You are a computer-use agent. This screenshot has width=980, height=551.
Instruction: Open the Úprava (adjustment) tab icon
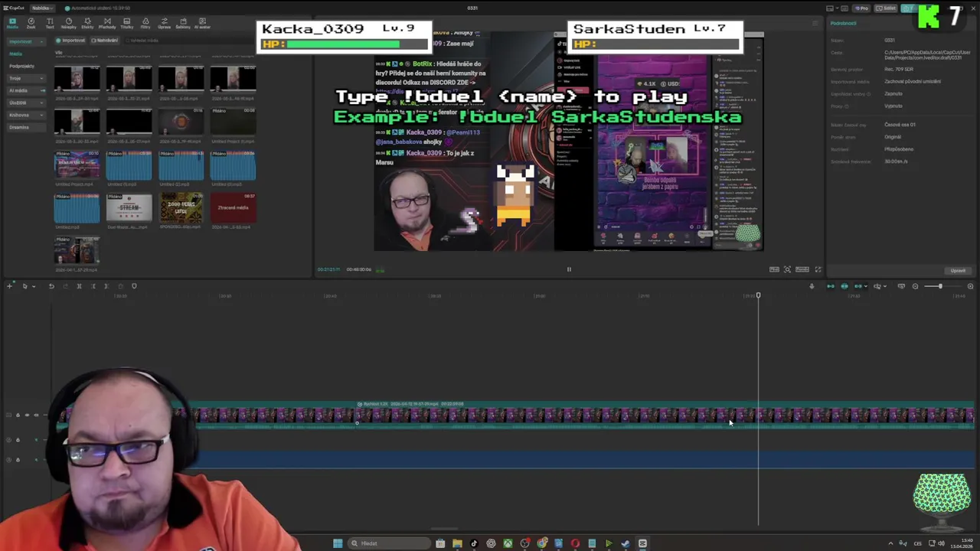pos(164,23)
